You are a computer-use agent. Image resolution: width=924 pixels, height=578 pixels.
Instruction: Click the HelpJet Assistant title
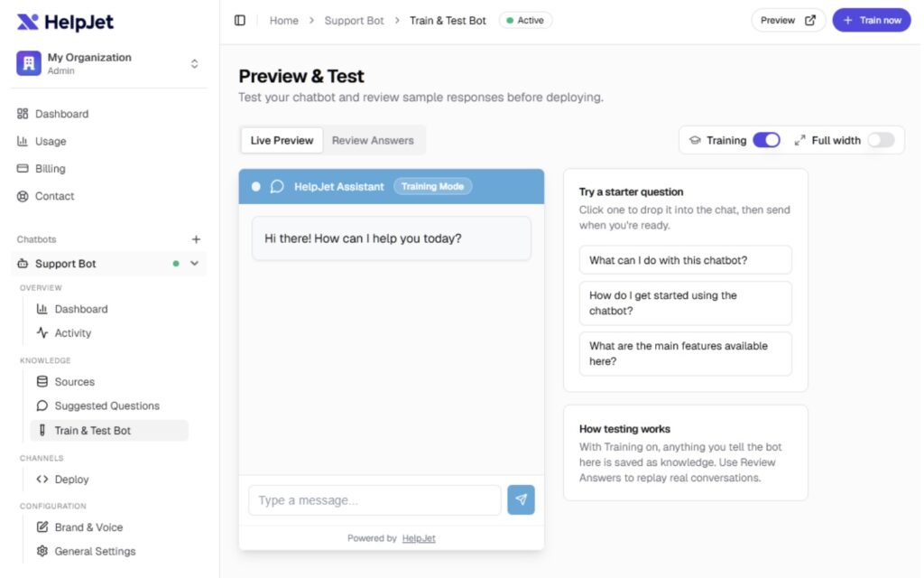click(x=339, y=187)
